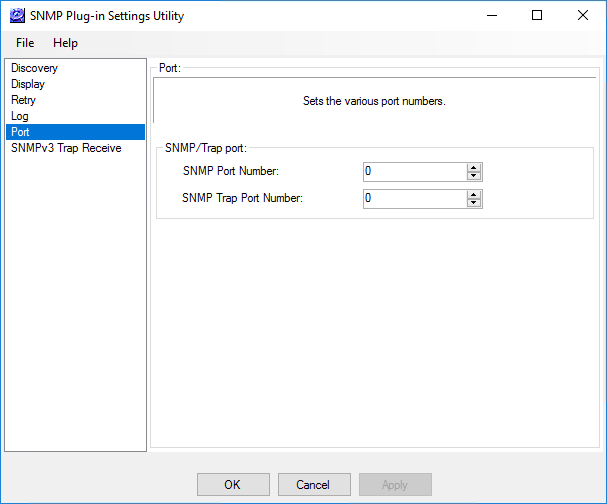The height and width of the screenshot is (504, 607).
Task: Click the Apply button
Action: pos(395,485)
